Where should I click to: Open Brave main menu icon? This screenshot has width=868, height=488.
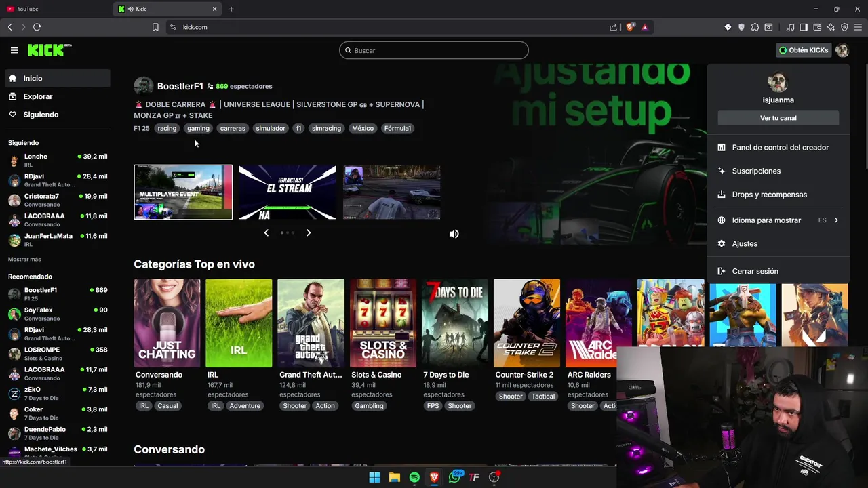(858, 27)
